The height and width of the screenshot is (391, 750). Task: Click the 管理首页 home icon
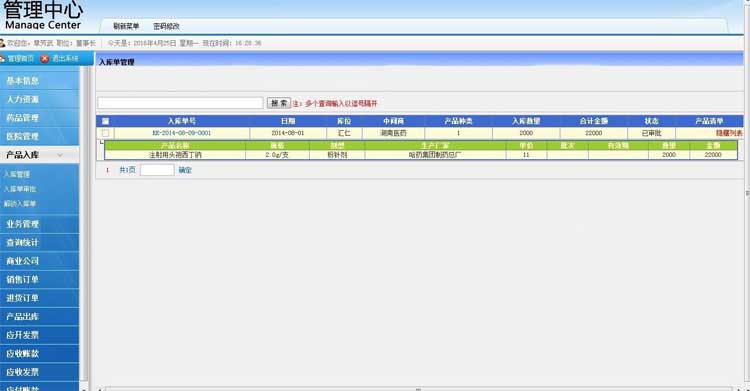[x=2, y=58]
